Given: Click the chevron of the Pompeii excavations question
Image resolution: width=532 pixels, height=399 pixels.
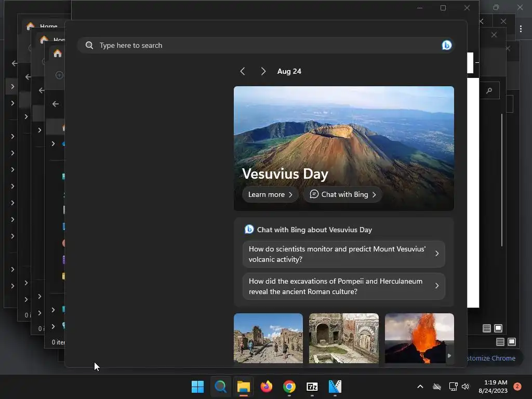Looking at the screenshot, I should click(x=437, y=286).
